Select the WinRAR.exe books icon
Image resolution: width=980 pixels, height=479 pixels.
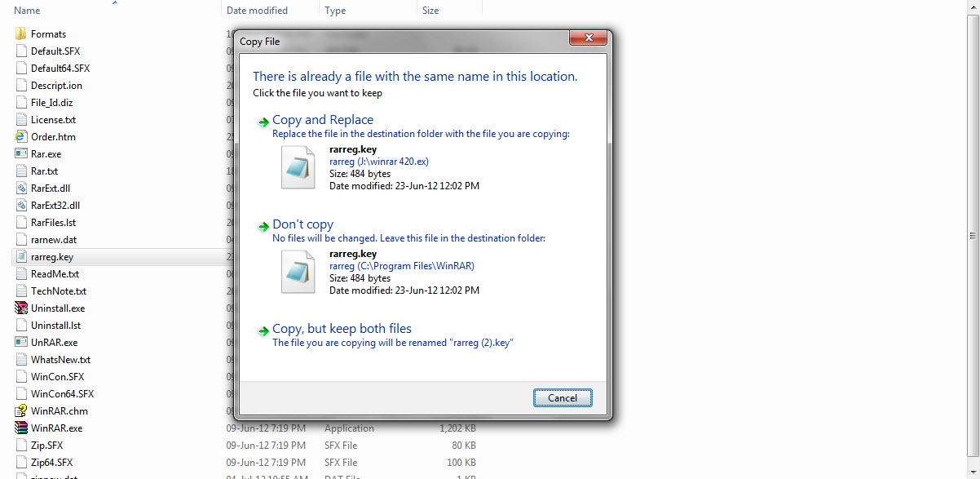click(21, 428)
